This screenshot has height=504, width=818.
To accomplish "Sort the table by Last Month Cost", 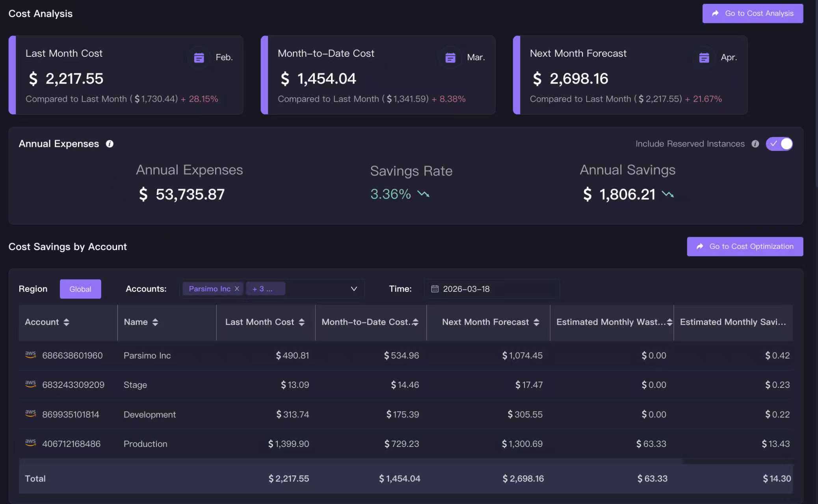I will [302, 322].
